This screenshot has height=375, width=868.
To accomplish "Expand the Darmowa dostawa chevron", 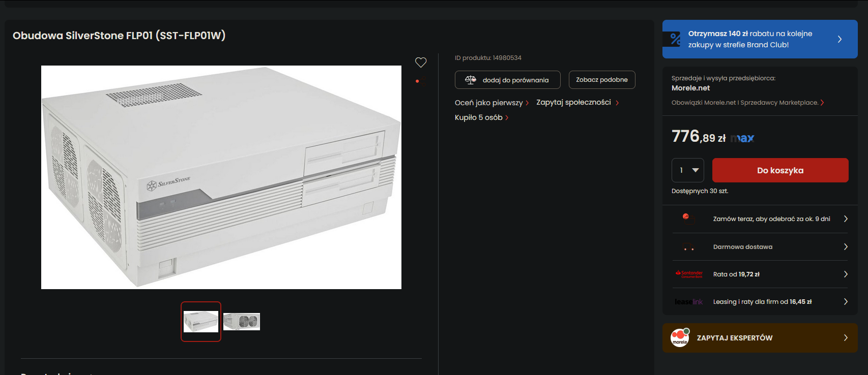I will 846,247.
